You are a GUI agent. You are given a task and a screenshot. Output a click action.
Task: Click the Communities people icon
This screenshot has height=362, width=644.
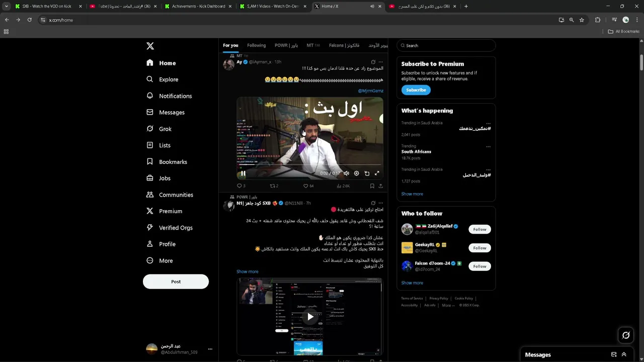[x=150, y=195]
